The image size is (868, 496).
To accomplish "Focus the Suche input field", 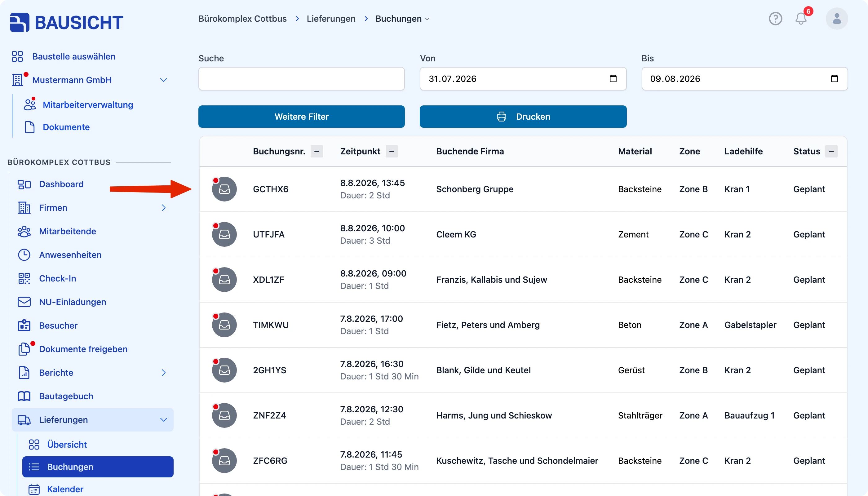I will coord(302,79).
